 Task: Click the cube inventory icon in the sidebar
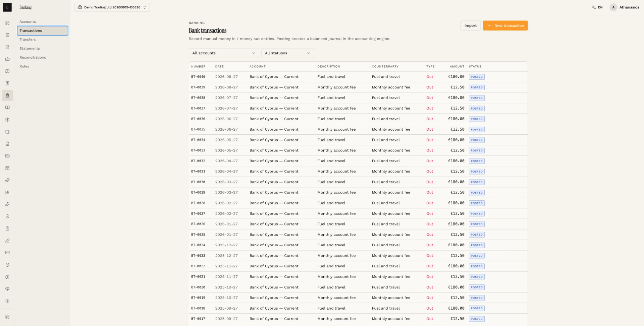7,120
